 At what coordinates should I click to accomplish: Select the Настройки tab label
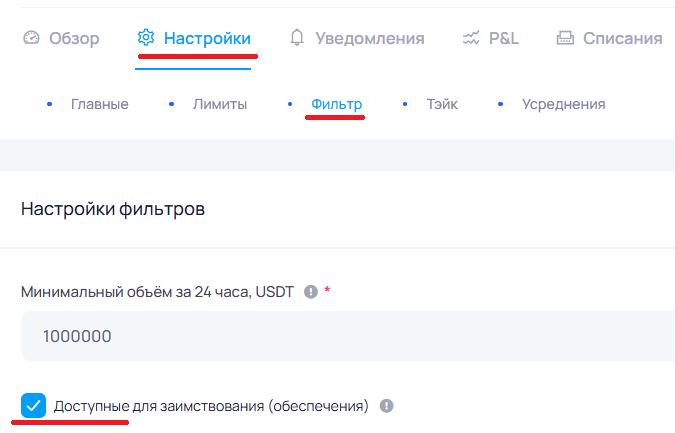click(207, 38)
